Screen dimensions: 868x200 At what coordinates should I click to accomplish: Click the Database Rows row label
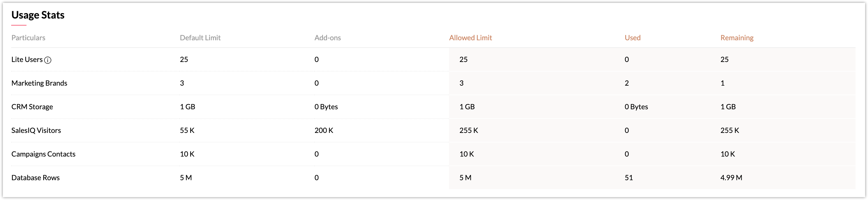click(35, 177)
